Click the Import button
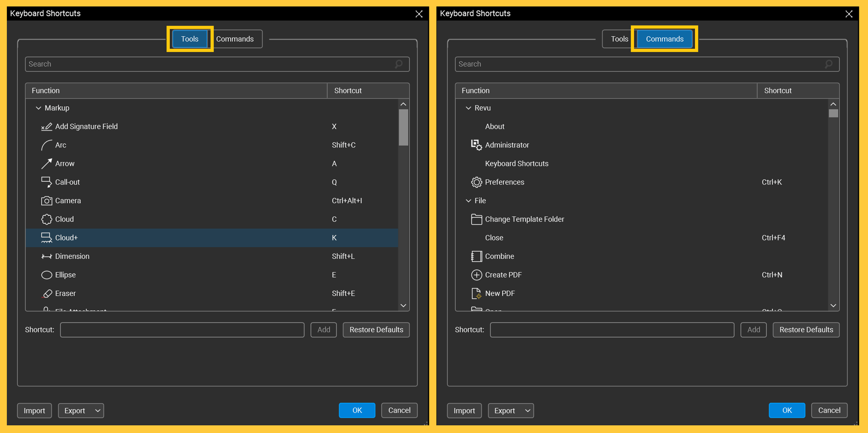Image resolution: width=868 pixels, height=433 pixels. (x=34, y=411)
